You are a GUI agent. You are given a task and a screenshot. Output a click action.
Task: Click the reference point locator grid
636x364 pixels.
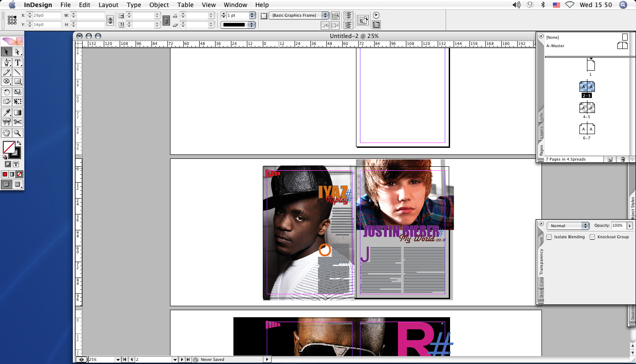click(x=12, y=19)
